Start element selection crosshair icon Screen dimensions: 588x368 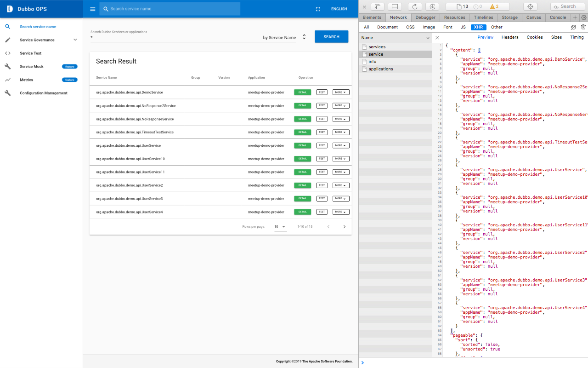(530, 6)
